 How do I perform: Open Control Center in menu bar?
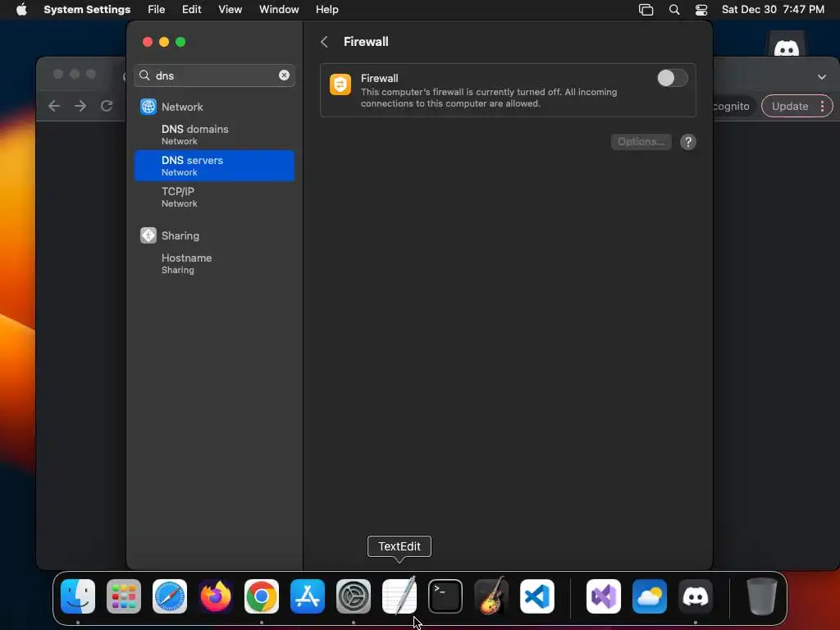(701, 10)
